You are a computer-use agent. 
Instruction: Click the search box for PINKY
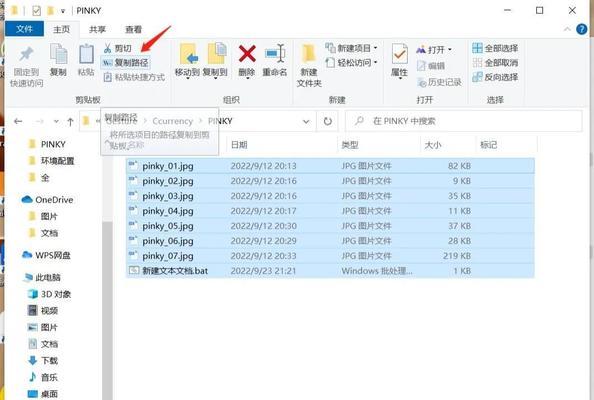click(x=464, y=121)
